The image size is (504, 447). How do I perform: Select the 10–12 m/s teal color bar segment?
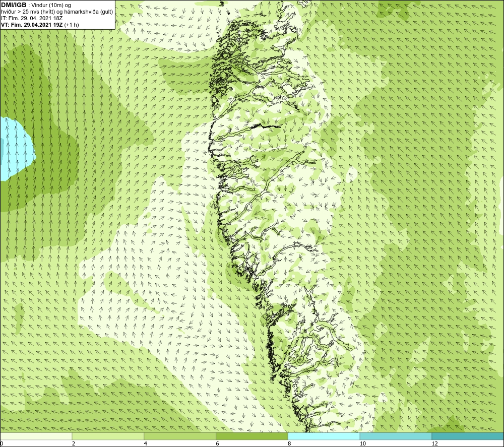click(396, 436)
